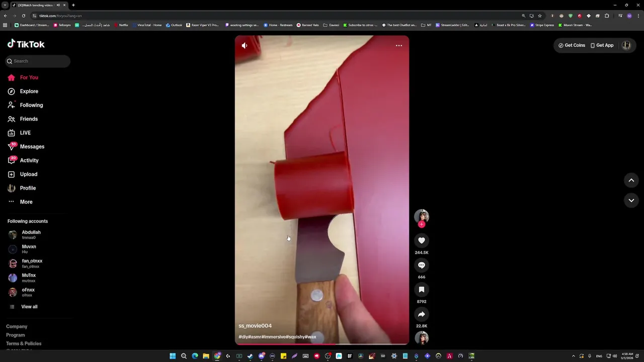This screenshot has height=362, width=644.
Task: Open the MT bookmarks folder
Action: (x=426, y=25)
